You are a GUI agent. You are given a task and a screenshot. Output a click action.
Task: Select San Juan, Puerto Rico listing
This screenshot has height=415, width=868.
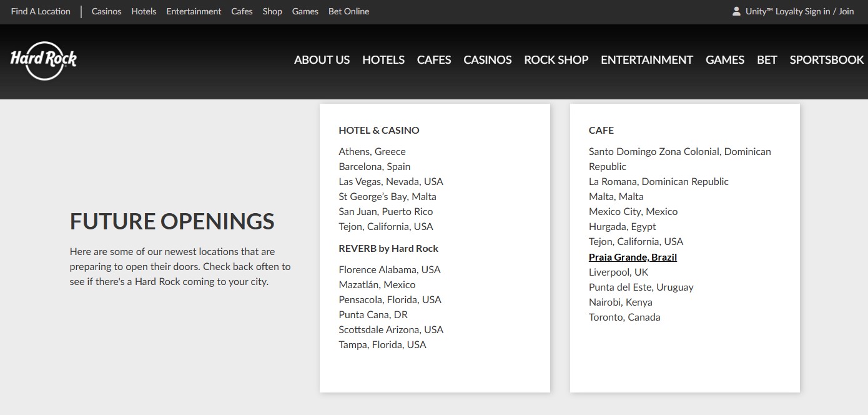coord(386,211)
